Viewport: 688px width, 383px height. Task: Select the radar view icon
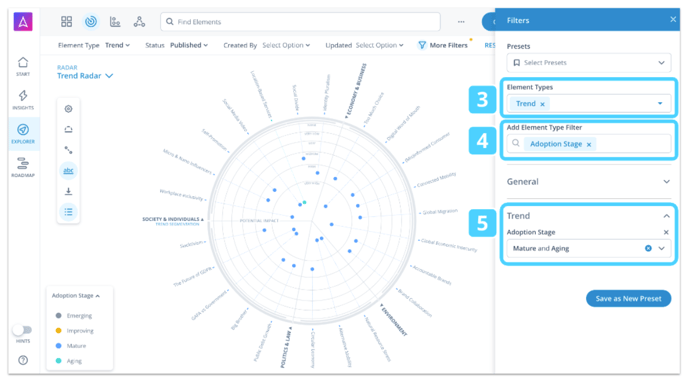[91, 21]
